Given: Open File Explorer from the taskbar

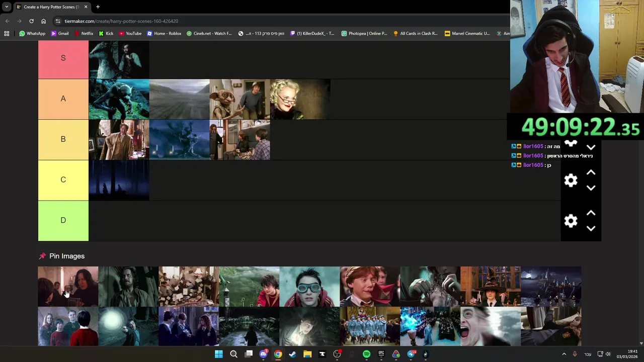Looking at the screenshot, I should point(307,354).
